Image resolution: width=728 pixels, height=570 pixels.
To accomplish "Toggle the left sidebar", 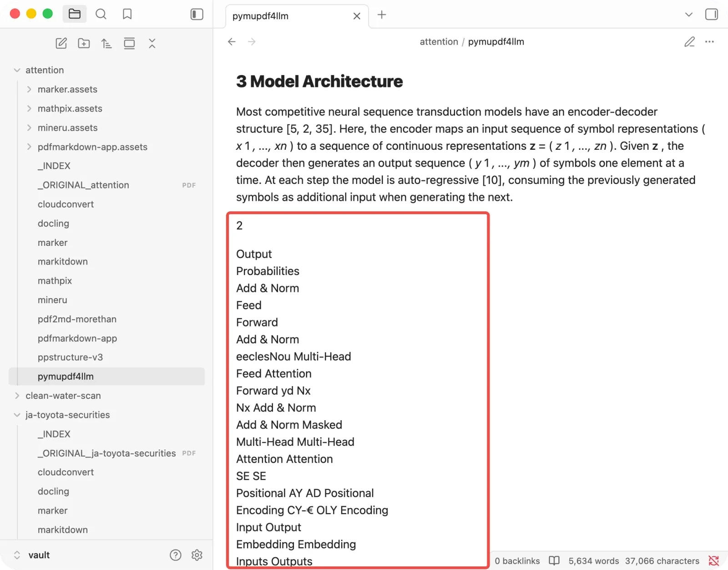I will tap(197, 14).
